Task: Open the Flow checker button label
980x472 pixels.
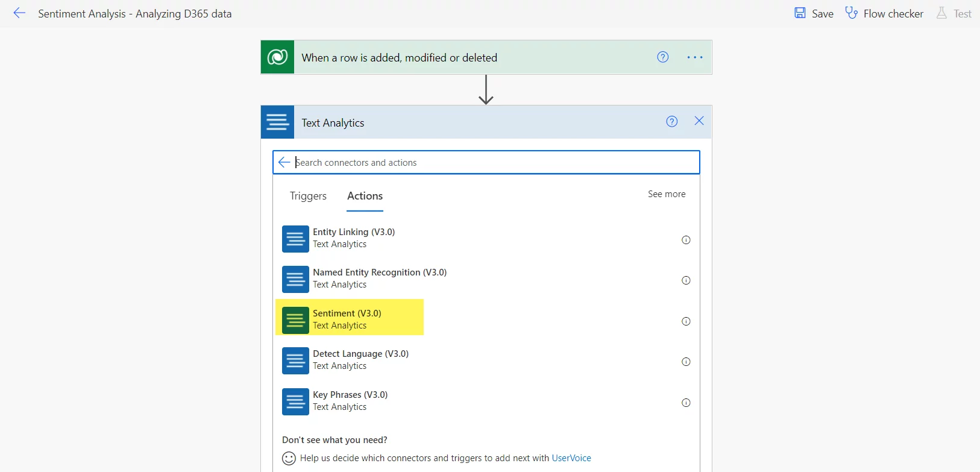Action: pyautogui.click(x=893, y=14)
